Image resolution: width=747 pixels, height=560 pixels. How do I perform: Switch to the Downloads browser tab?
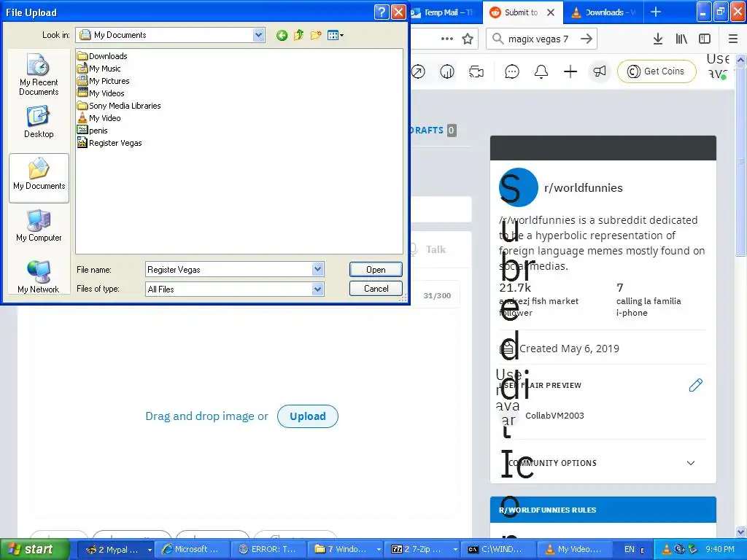click(x=603, y=12)
